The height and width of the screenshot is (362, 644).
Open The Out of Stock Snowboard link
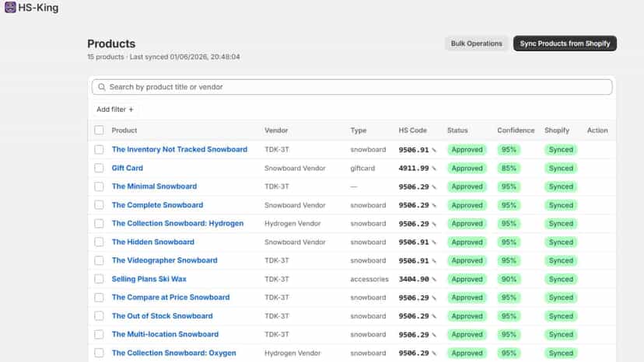pyautogui.click(x=163, y=315)
